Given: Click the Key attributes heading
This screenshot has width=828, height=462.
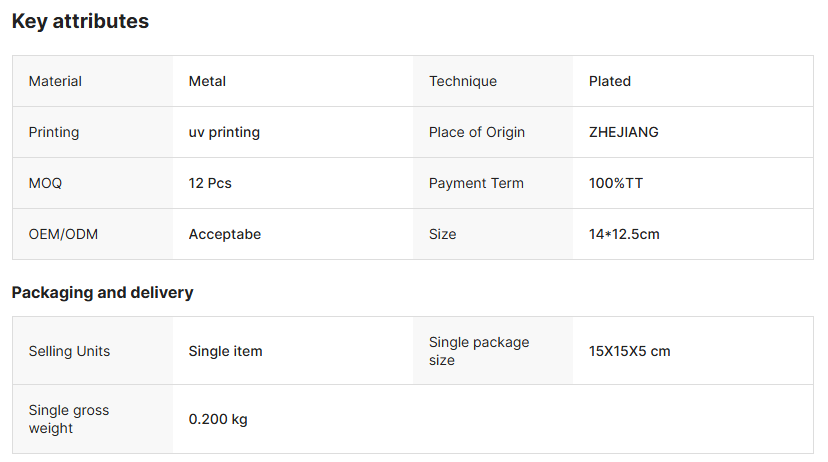Looking at the screenshot, I should pyautogui.click(x=80, y=21).
